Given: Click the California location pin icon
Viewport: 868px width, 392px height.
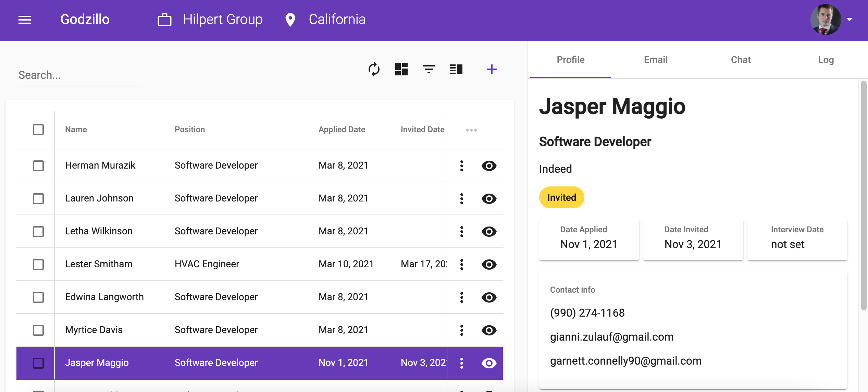Looking at the screenshot, I should [x=290, y=20].
